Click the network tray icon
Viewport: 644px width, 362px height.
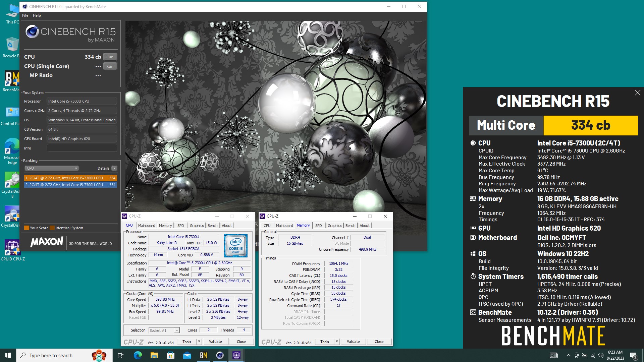[593, 355]
